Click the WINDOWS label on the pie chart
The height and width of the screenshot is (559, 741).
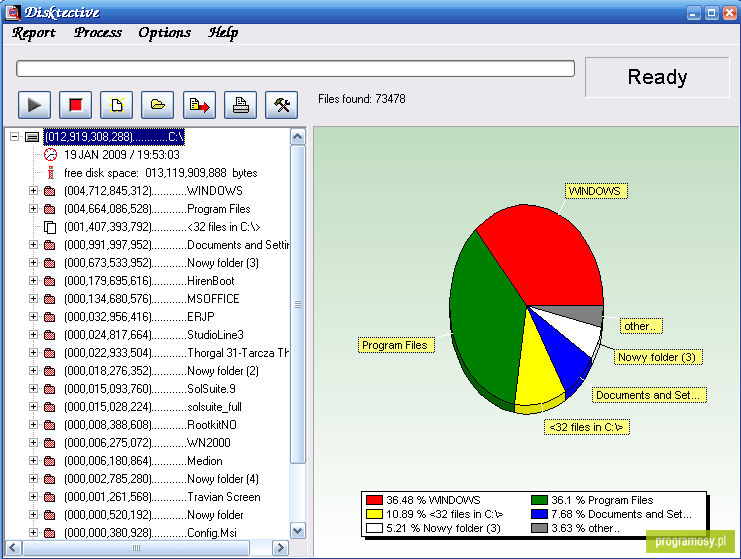pyautogui.click(x=596, y=191)
